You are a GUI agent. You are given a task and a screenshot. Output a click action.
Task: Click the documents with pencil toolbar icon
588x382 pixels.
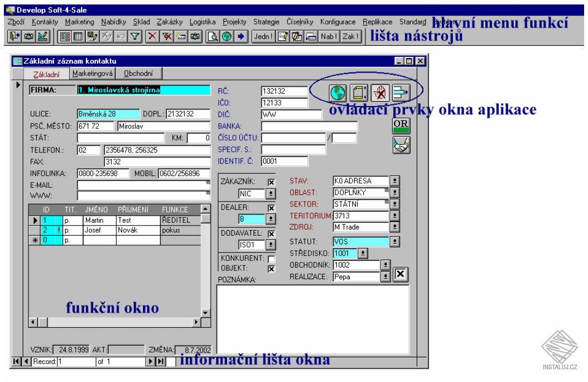(297, 36)
